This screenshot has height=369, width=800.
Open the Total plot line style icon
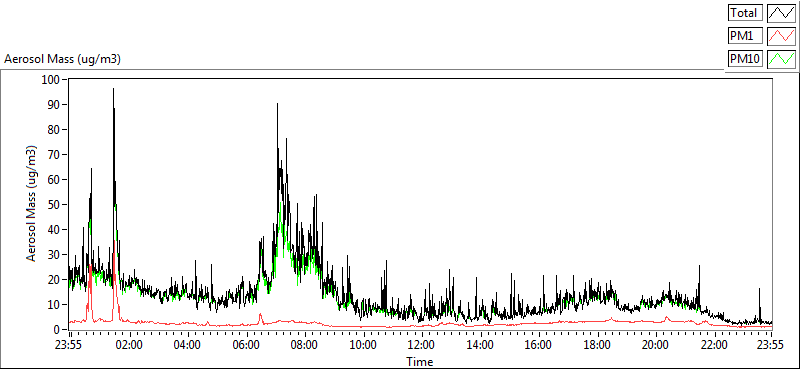[782, 12]
